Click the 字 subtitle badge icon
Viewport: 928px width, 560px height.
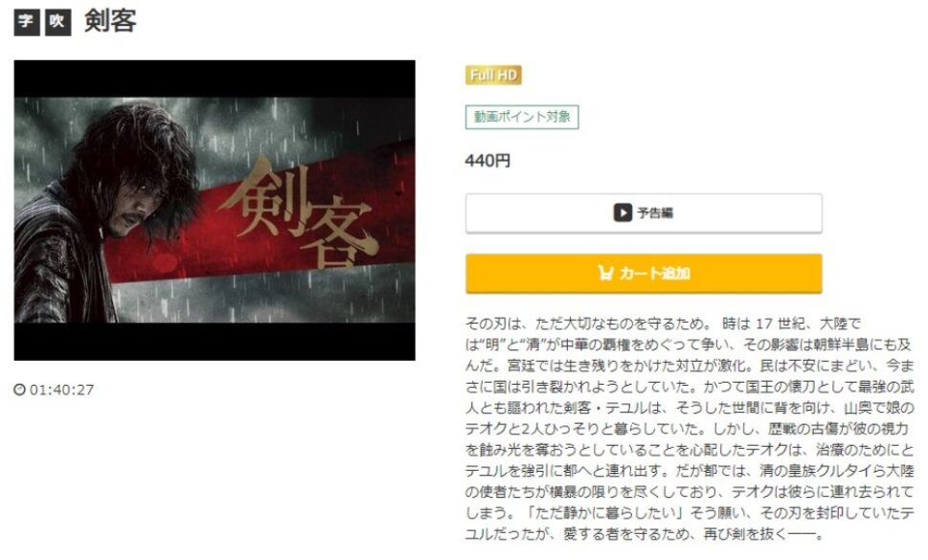pyautogui.click(x=27, y=22)
